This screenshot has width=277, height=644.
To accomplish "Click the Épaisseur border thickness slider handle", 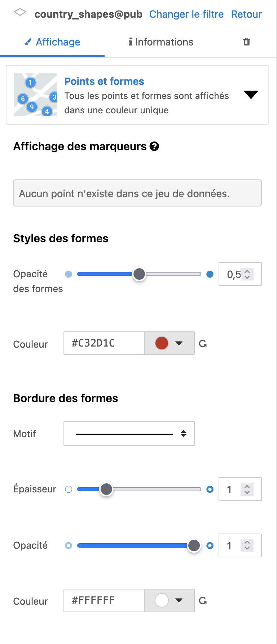I will [x=106, y=489].
